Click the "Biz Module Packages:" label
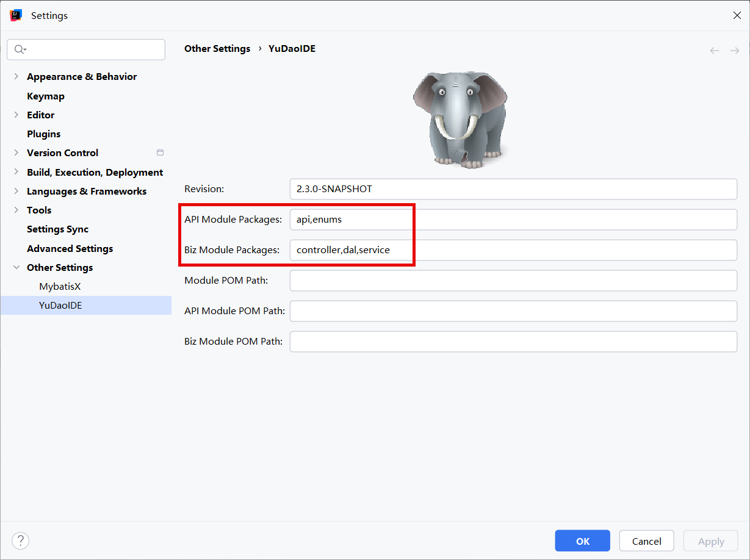 point(232,250)
